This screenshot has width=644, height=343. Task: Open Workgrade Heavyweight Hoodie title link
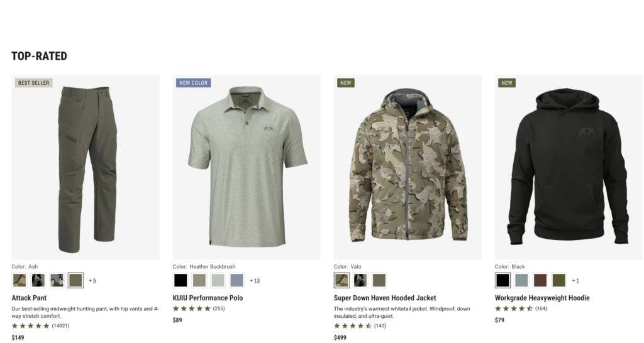coord(542,298)
